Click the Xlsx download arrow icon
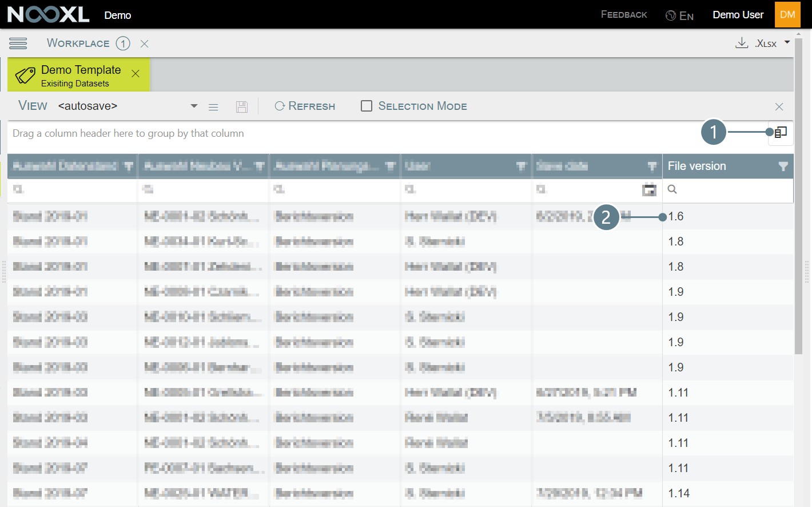812x507 pixels. coord(742,43)
